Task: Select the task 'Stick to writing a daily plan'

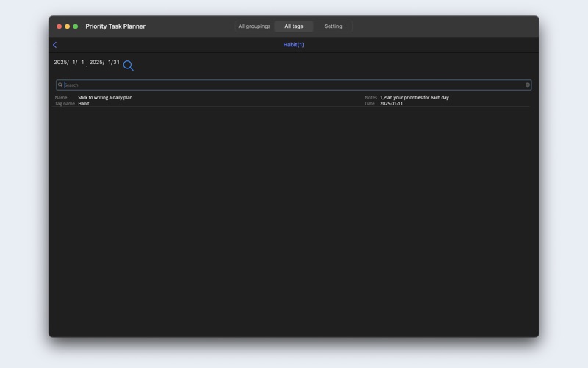Action: (x=105, y=97)
